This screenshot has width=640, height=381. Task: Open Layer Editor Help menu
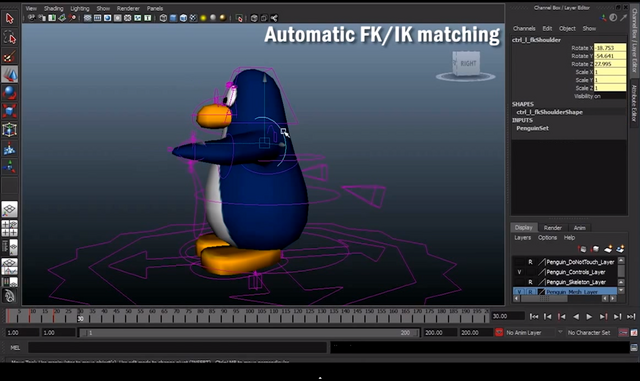pyautogui.click(x=569, y=237)
